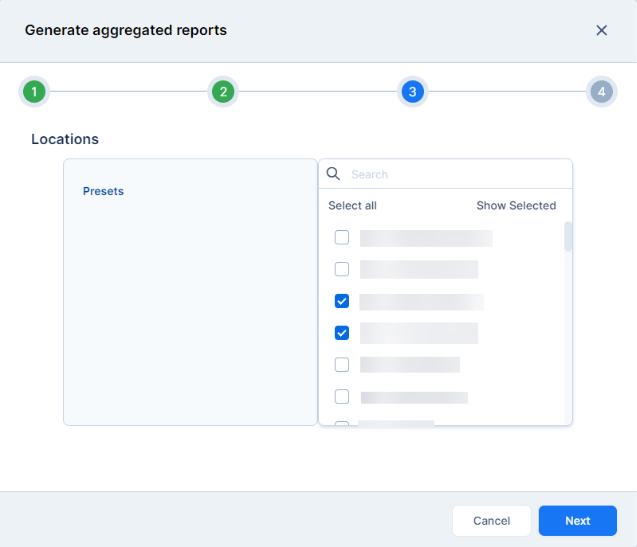Open the Presets panel item
637x547 pixels.
pos(103,191)
